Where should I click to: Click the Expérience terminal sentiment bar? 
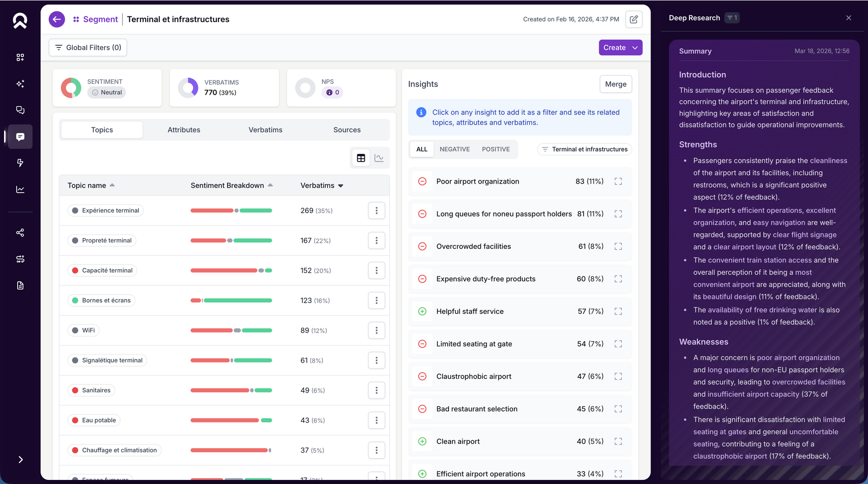pyautogui.click(x=231, y=211)
